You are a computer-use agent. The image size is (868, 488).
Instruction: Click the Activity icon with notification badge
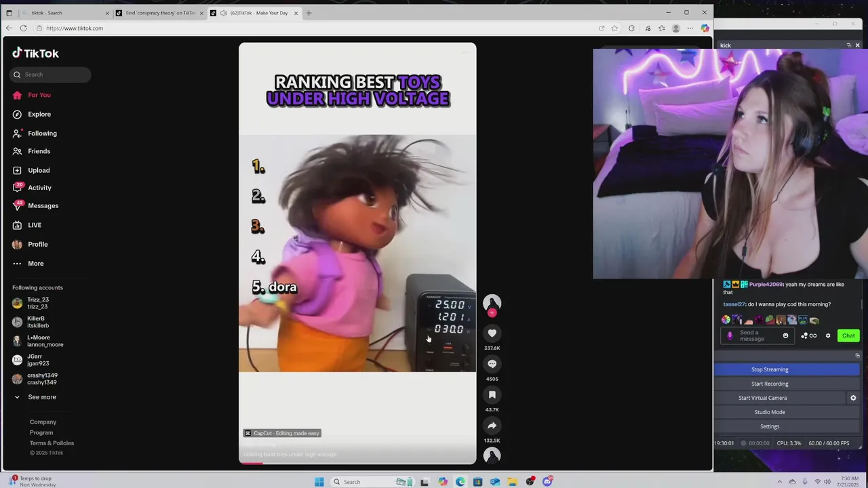coord(17,188)
